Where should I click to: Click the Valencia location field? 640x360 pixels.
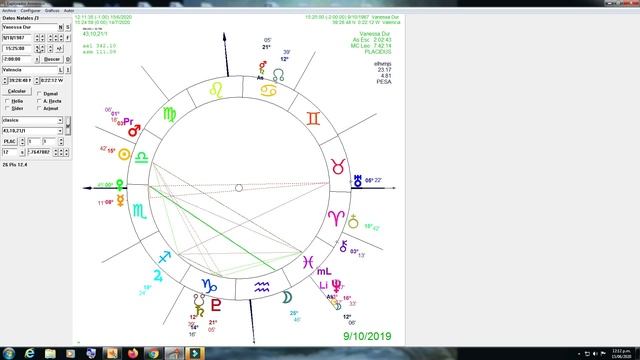point(30,70)
